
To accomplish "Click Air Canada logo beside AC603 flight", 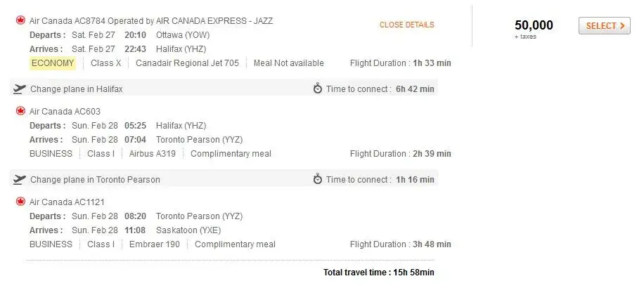I will [x=20, y=111].
